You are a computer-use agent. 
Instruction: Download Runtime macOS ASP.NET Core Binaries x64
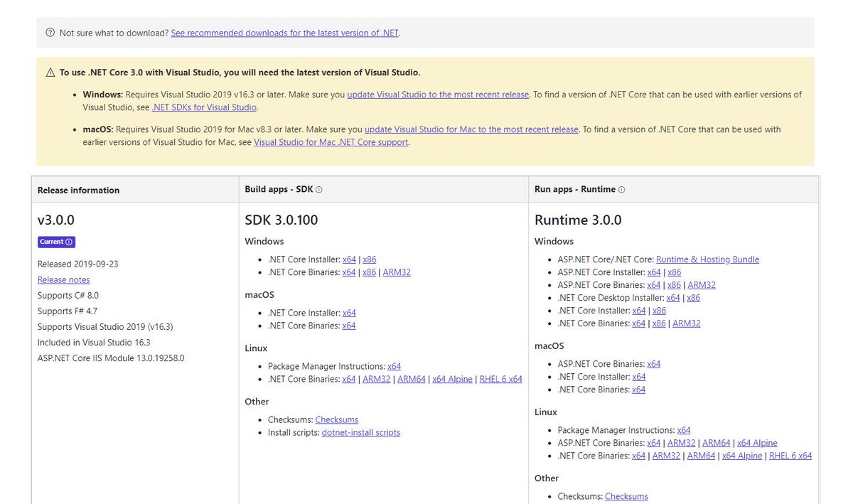click(654, 364)
